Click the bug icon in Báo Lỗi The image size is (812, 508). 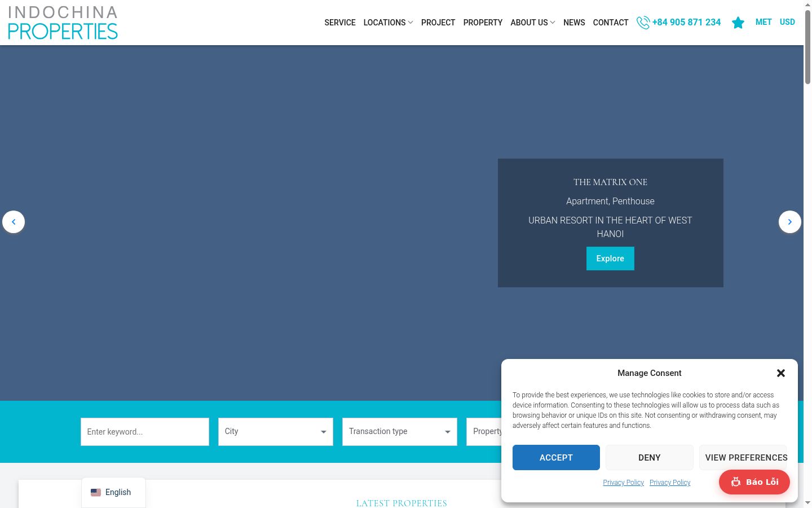coord(736,482)
